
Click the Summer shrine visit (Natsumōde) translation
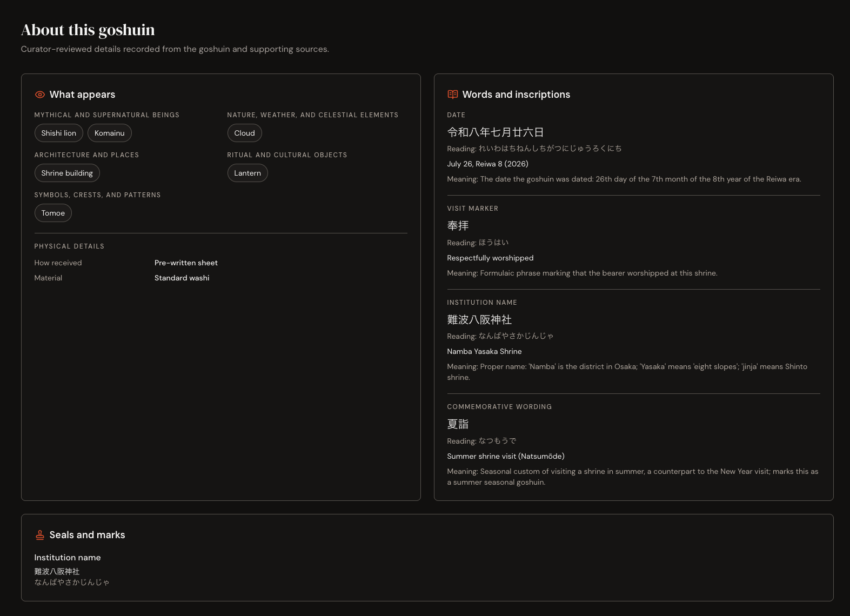click(x=506, y=456)
